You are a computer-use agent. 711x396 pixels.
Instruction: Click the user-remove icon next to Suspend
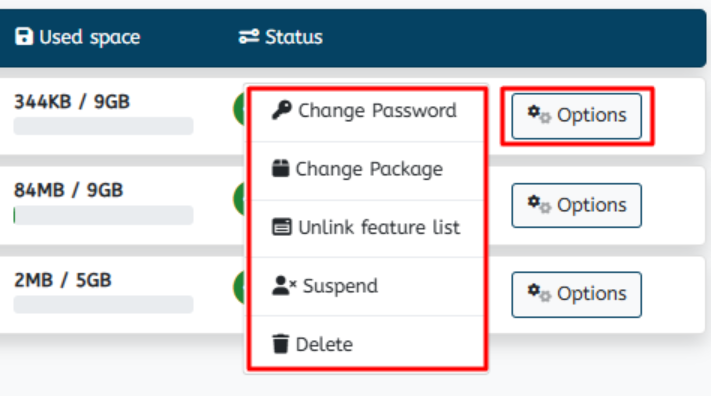[284, 286]
